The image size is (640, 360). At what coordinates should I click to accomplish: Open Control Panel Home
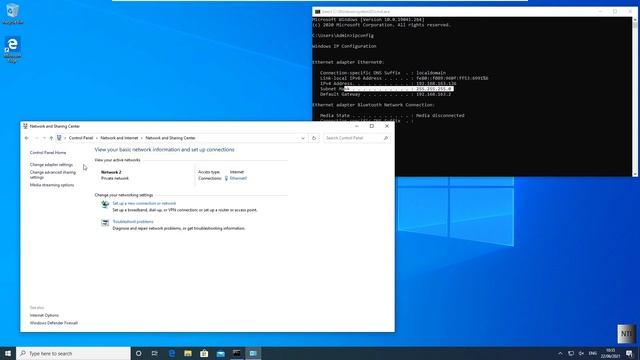point(48,153)
